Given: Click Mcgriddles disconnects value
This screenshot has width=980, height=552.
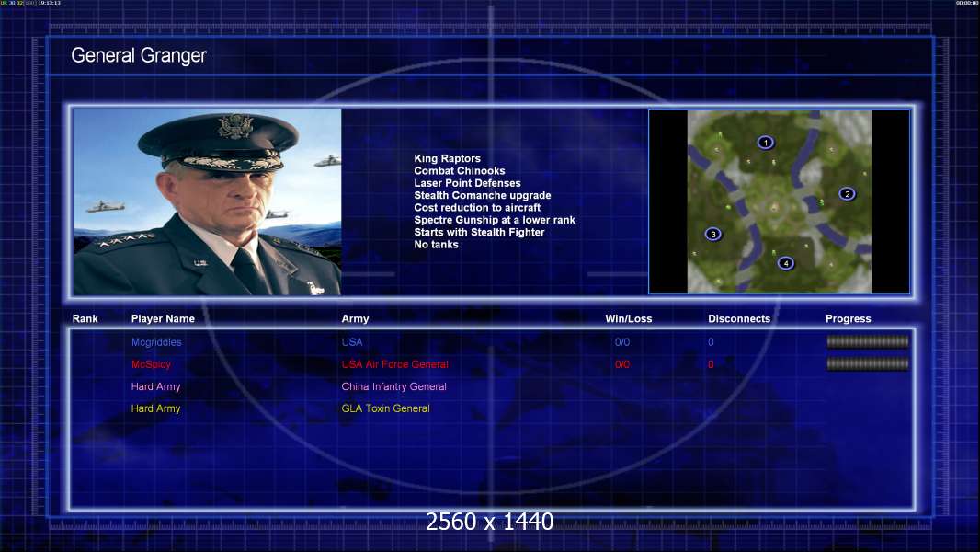Looking at the screenshot, I should pyautogui.click(x=711, y=342).
